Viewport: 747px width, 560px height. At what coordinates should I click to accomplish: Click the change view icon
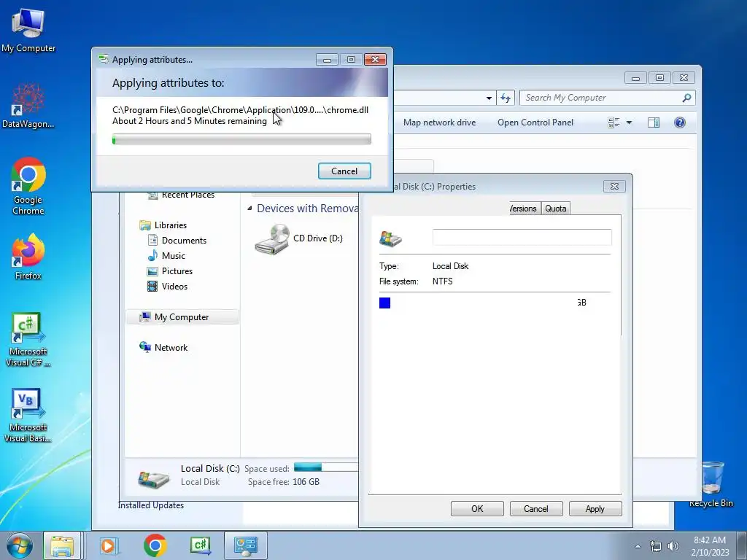coord(614,122)
